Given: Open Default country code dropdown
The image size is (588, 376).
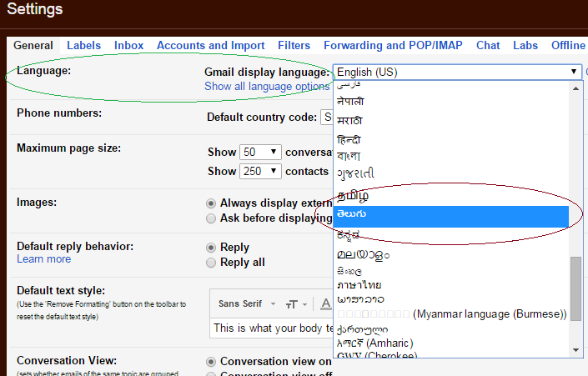Looking at the screenshot, I should tap(327, 117).
